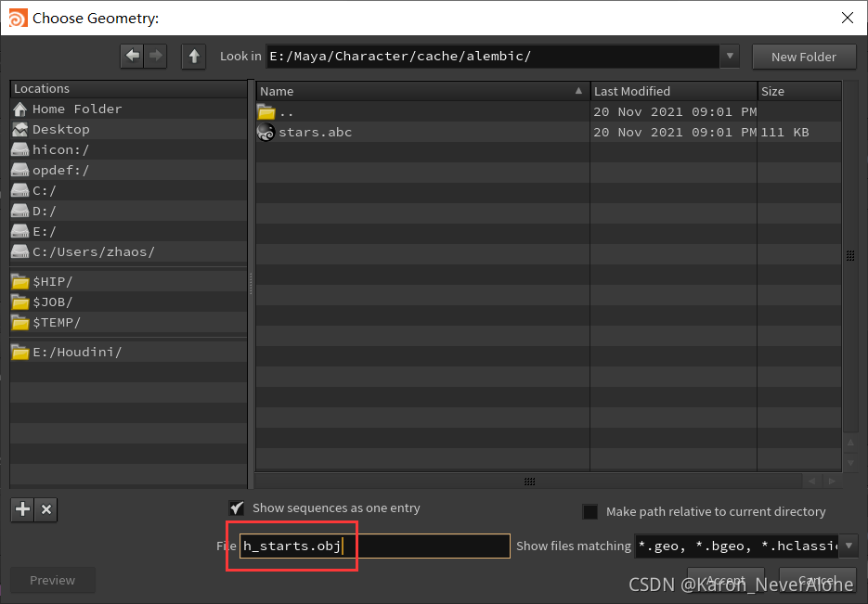Open the Look in path history dropdown

(730, 56)
